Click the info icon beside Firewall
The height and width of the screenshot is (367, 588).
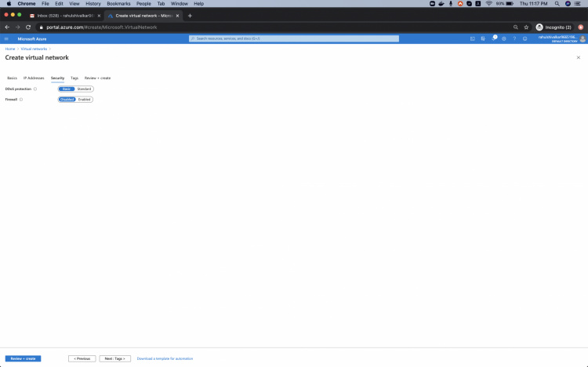(x=21, y=100)
